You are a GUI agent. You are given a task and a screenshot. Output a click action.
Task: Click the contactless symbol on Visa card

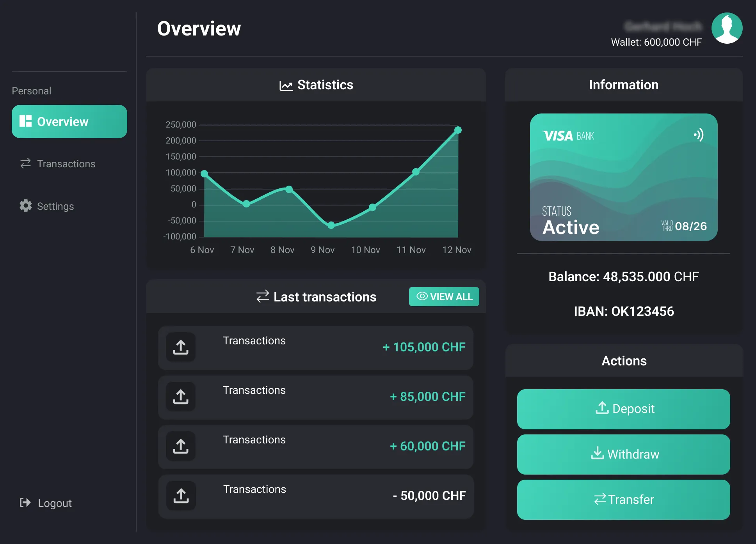coord(699,135)
